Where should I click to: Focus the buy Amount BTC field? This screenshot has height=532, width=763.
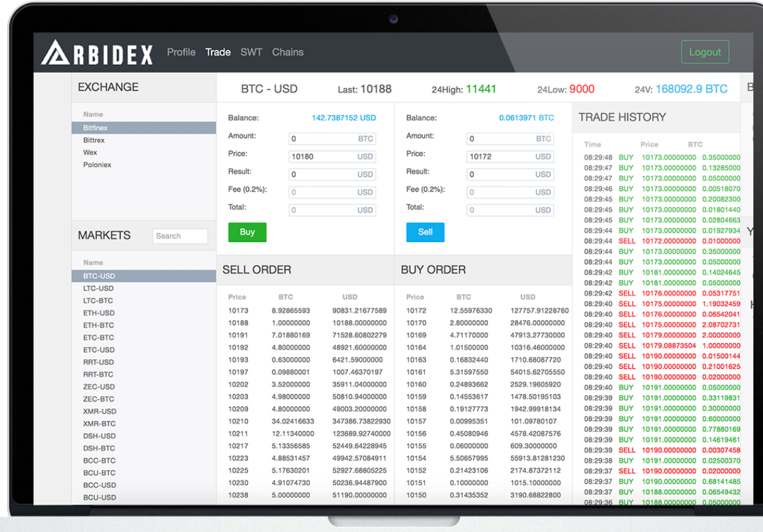click(x=332, y=139)
